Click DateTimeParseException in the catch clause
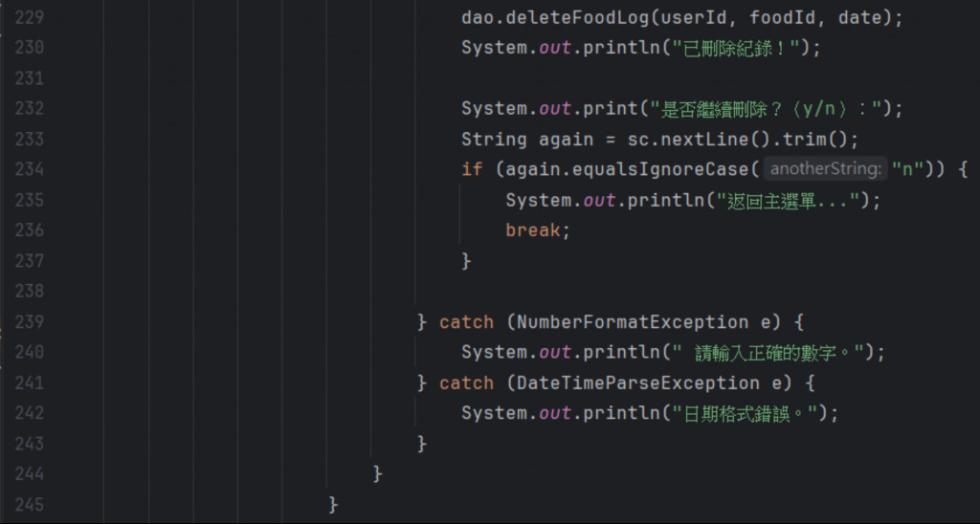The image size is (980, 524). click(x=638, y=382)
